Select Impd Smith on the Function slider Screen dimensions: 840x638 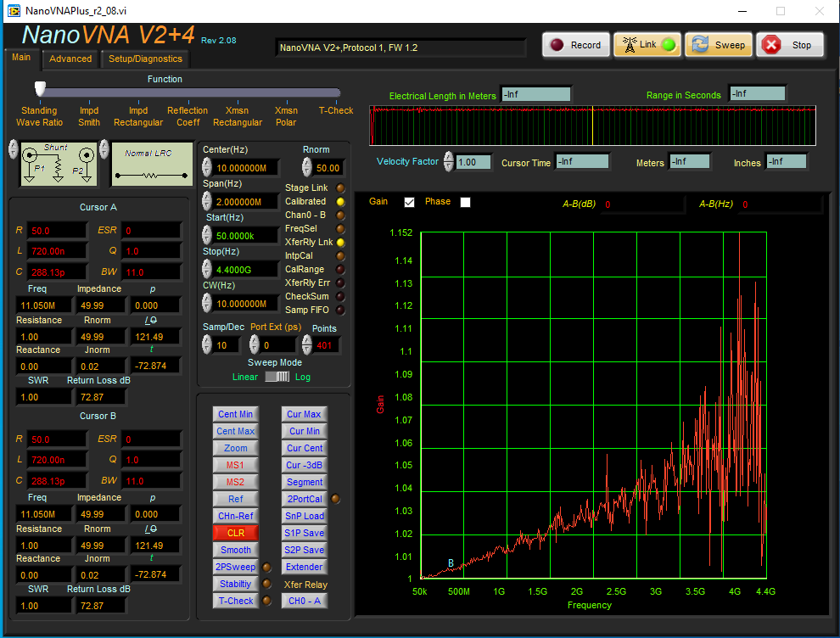click(x=89, y=116)
